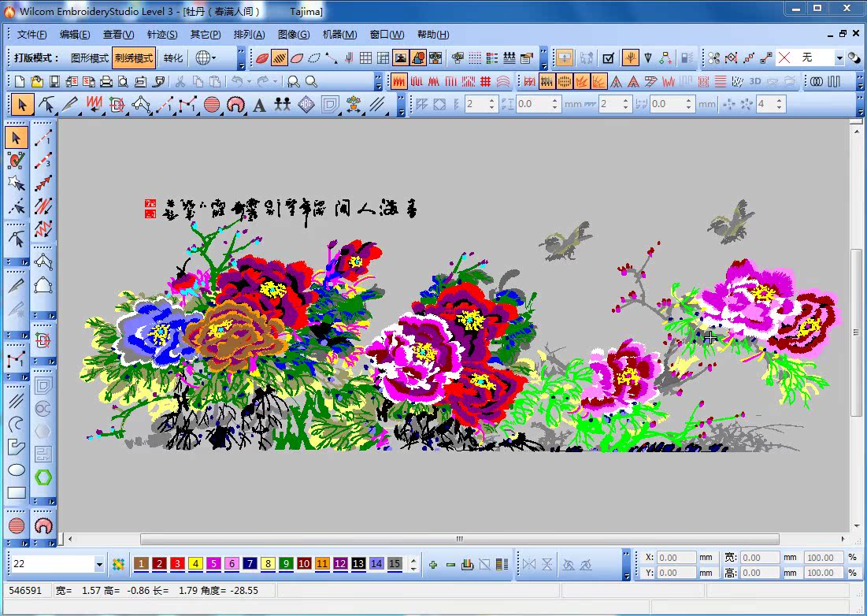Image resolution: width=867 pixels, height=616 pixels.
Task: Click the color palette grid icon
Action: point(118,564)
